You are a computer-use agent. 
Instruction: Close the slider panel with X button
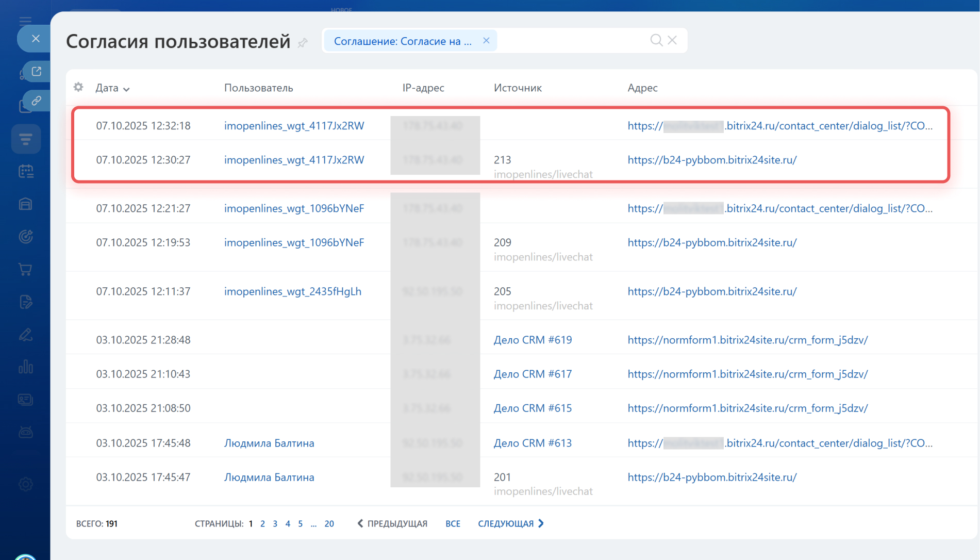[36, 39]
